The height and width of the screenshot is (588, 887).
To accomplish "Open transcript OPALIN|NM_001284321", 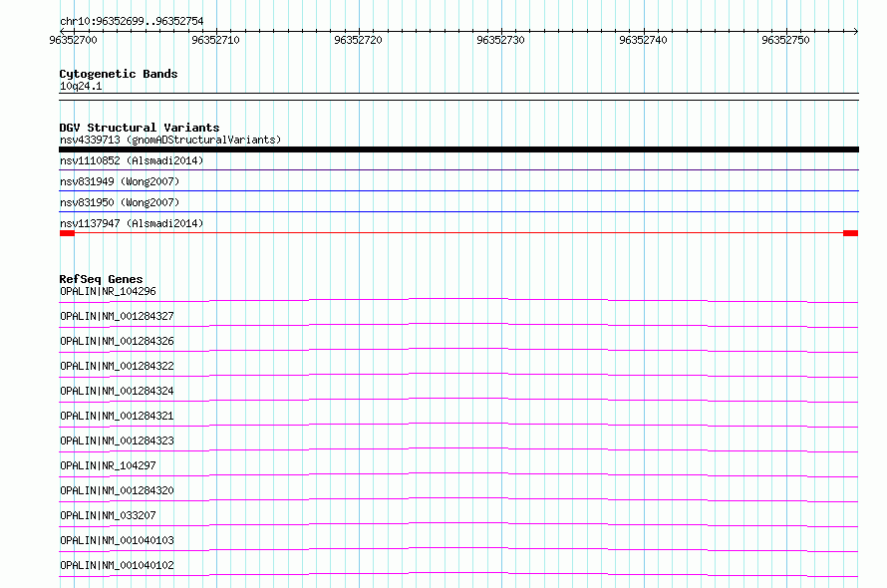I will [117, 416].
